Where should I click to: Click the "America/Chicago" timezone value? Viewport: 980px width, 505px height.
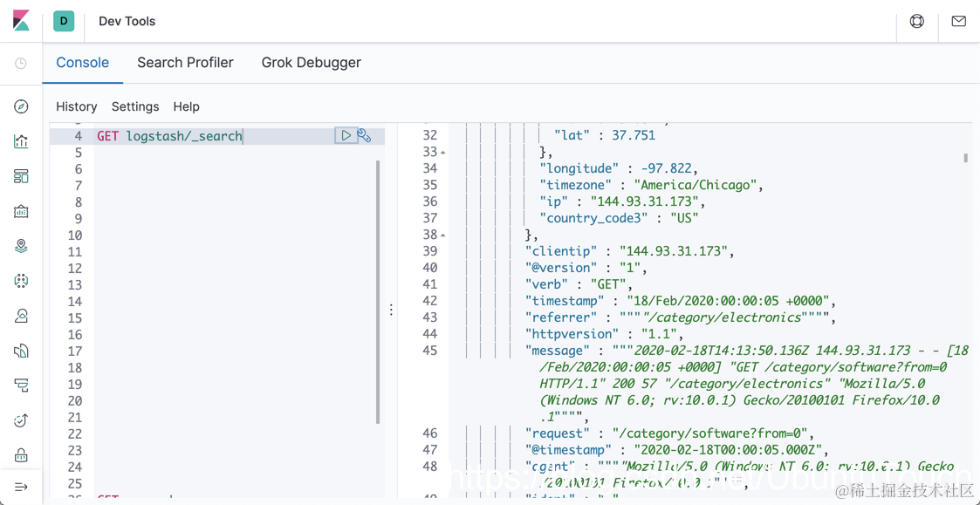(x=695, y=185)
